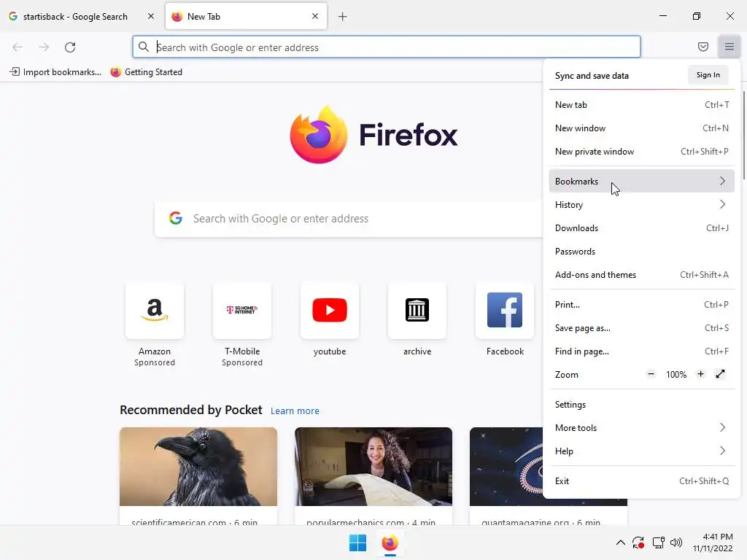Viewport: 747px width, 560px height.
Task: Click the Sign In button
Action: coord(708,75)
